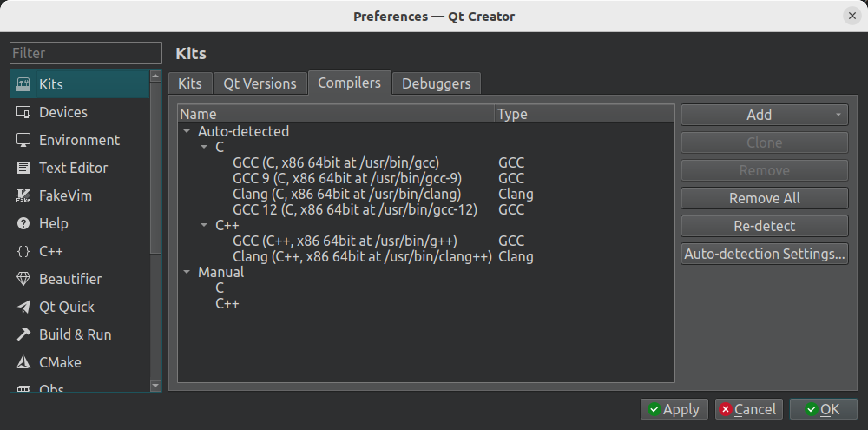Switch to the Kits tab
Image resolution: width=868 pixels, height=430 pixels.
pos(190,83)
